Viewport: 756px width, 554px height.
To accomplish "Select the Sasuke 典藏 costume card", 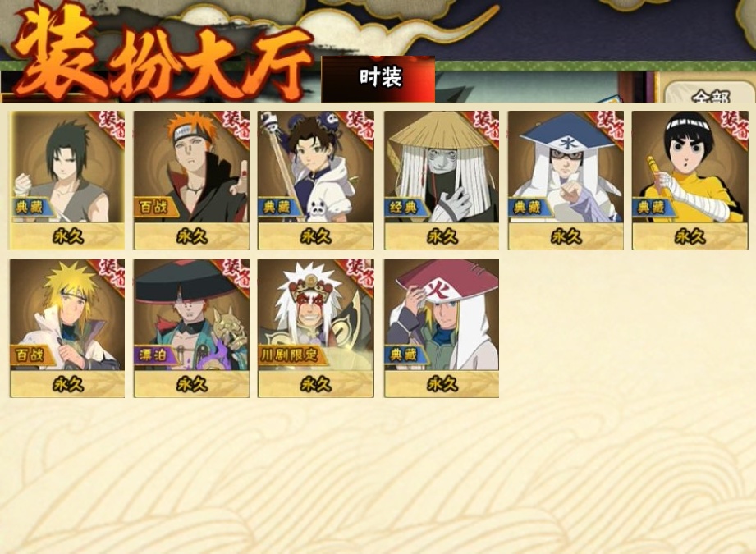I will click(x=67, y=180).
